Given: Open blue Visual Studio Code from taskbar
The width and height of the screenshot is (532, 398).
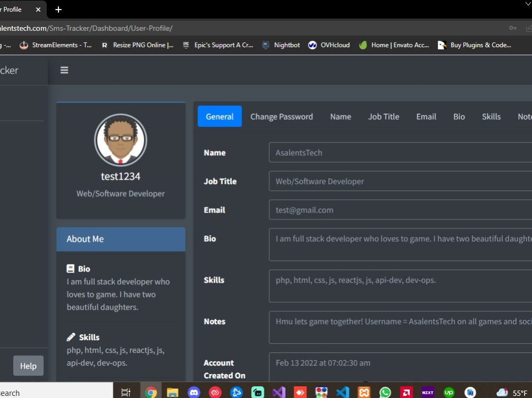Looking at the screenshot, I should click(x=343, y=393).
